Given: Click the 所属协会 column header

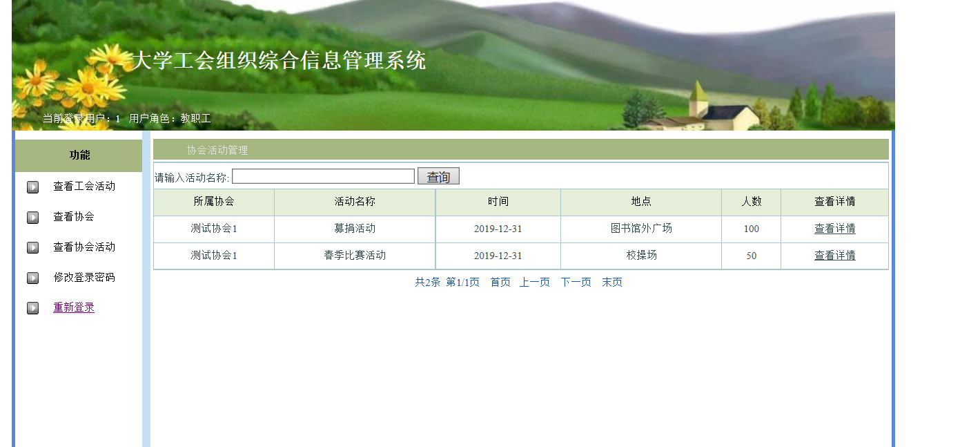Looking at the screenshot, I should (214, 202).
